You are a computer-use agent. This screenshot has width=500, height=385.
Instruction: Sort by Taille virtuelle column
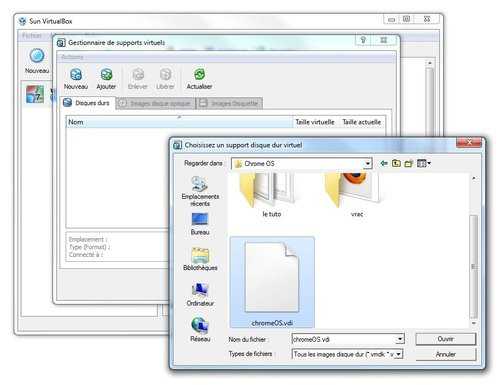click(x=315, y=122)
